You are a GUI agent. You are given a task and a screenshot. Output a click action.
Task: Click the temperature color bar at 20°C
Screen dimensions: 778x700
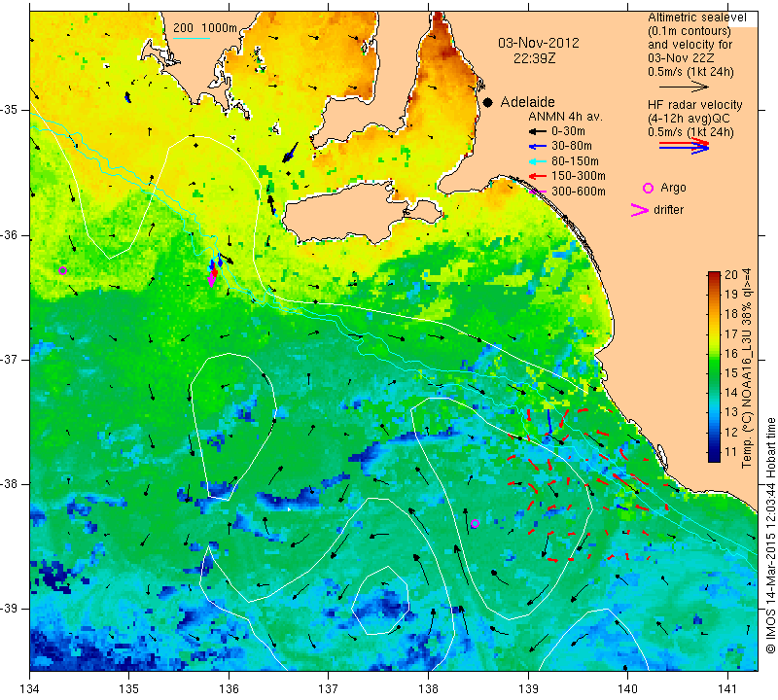(x=714, y=274)
